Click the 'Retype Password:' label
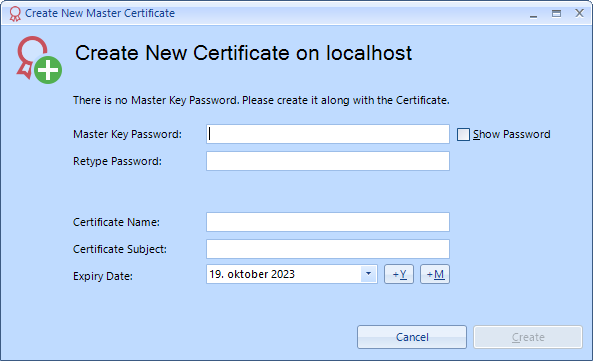Image resolution: width=593 pixels, height=361 pixels. point(117,161)
